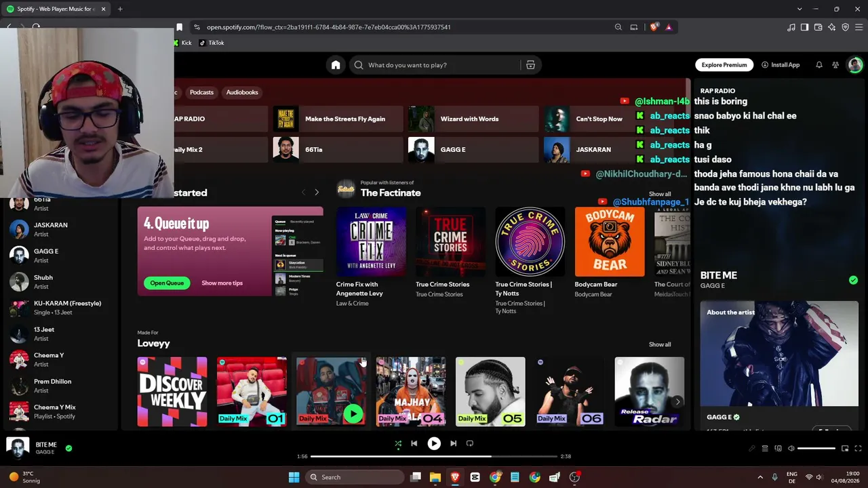Play Daily Mix 3 with green button
Screen dimensions: 868x488
pos(353,413)
